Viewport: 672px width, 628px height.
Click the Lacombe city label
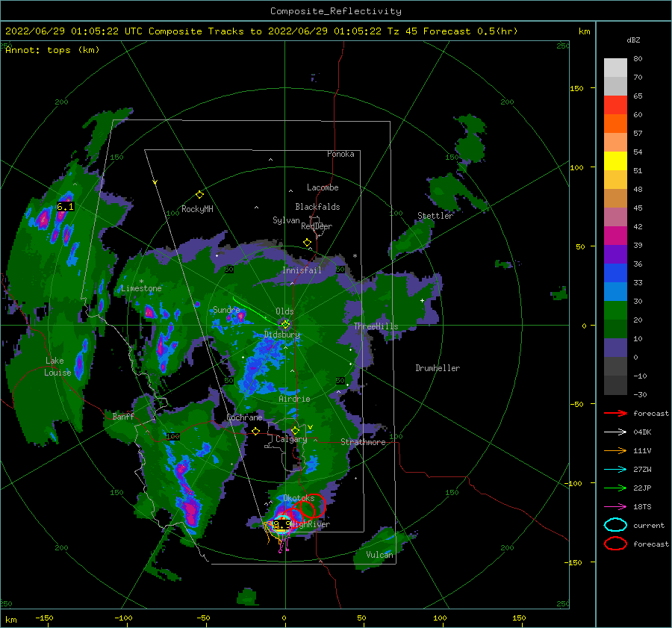[x=323, y=187]
